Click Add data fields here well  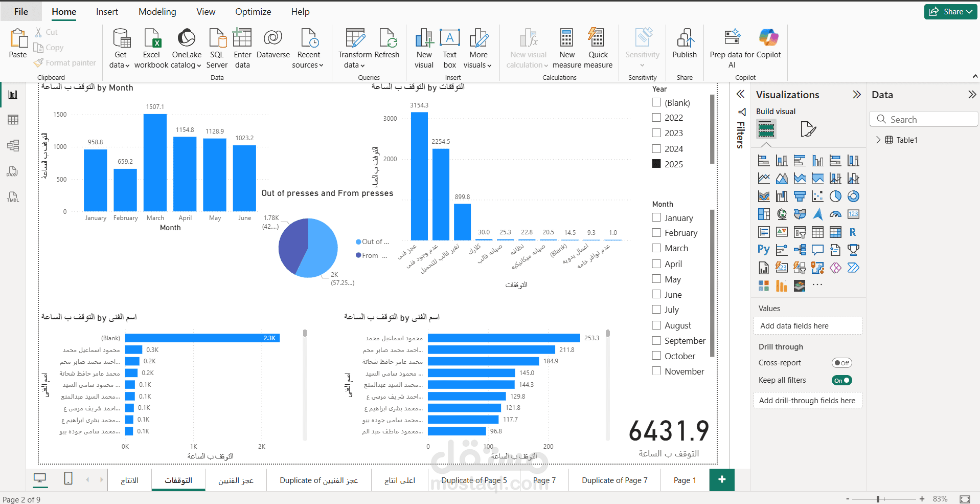[808, 326]
